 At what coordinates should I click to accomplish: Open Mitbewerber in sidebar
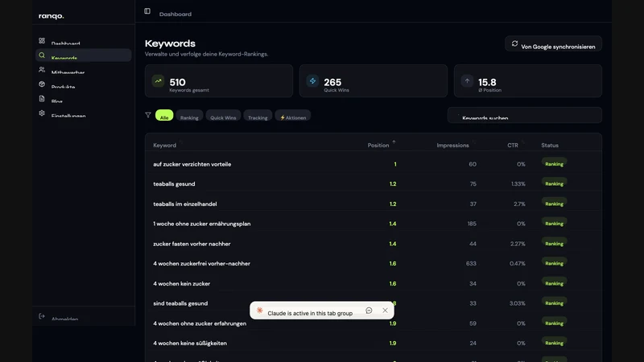(x=84, y=70)
